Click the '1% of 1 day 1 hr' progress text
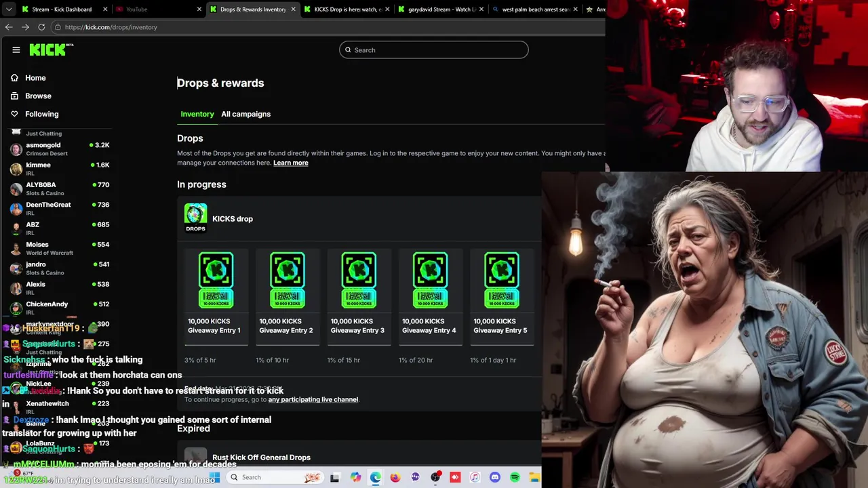868x488 pixels. [x=493, y=360]
